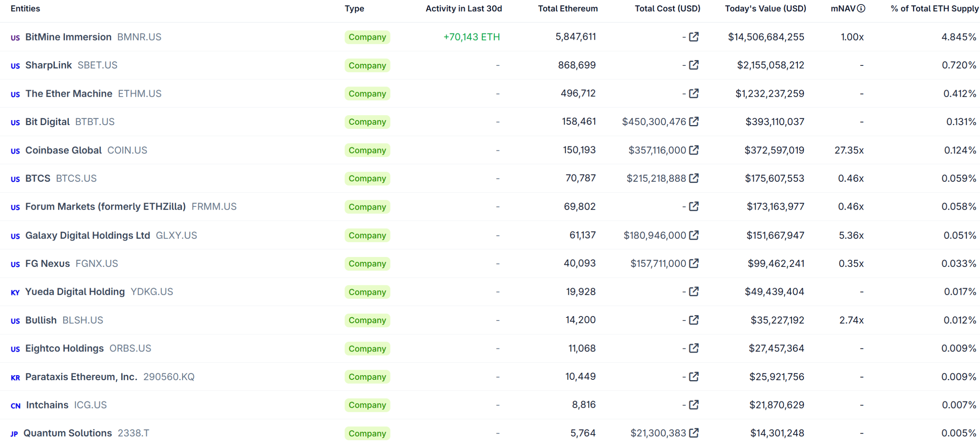
Task: Click the 2.74x mNAV value
Action: coord(851,320)
